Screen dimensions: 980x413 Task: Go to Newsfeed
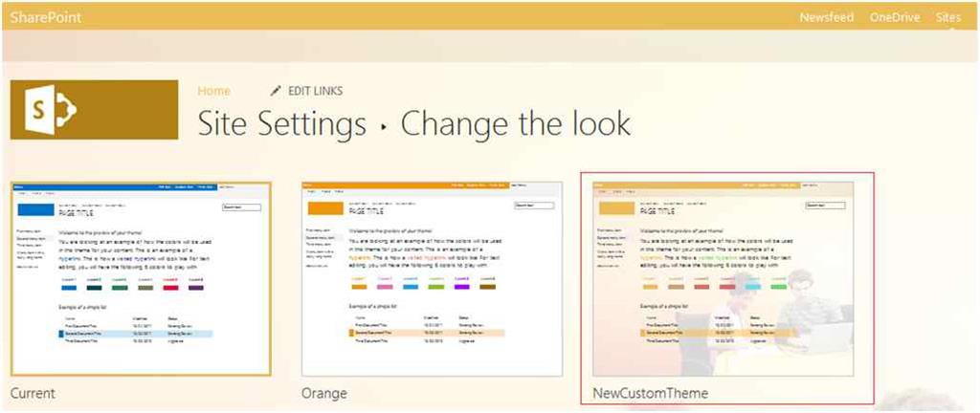[x=826, y=17]
